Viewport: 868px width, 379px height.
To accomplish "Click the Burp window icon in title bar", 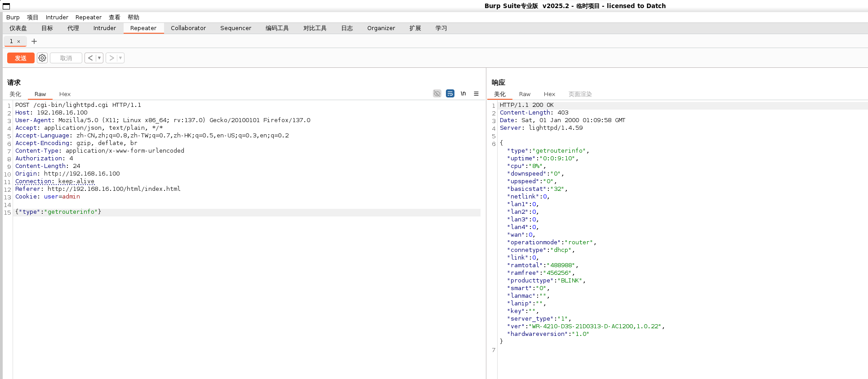I will (x=6, y=6).
